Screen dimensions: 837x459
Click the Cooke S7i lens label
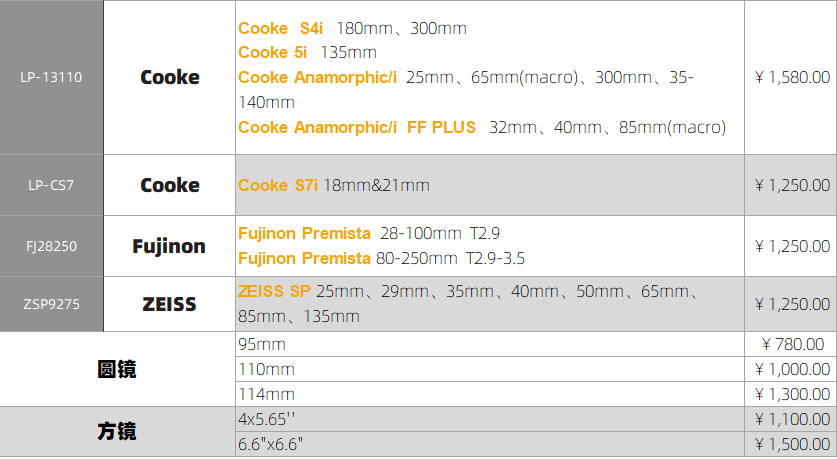tap(279, 185)
